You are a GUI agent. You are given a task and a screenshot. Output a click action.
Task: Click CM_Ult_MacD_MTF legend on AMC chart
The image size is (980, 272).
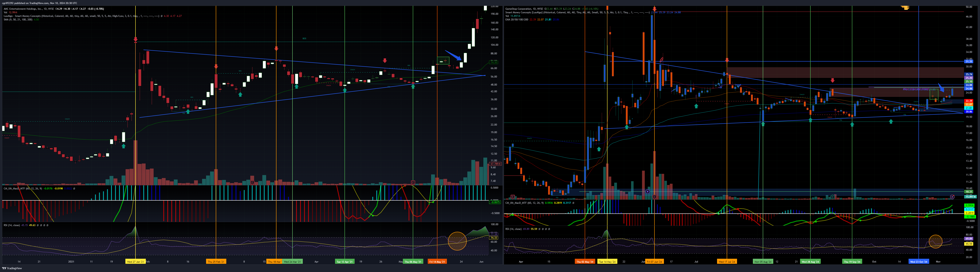click(23, 188)
